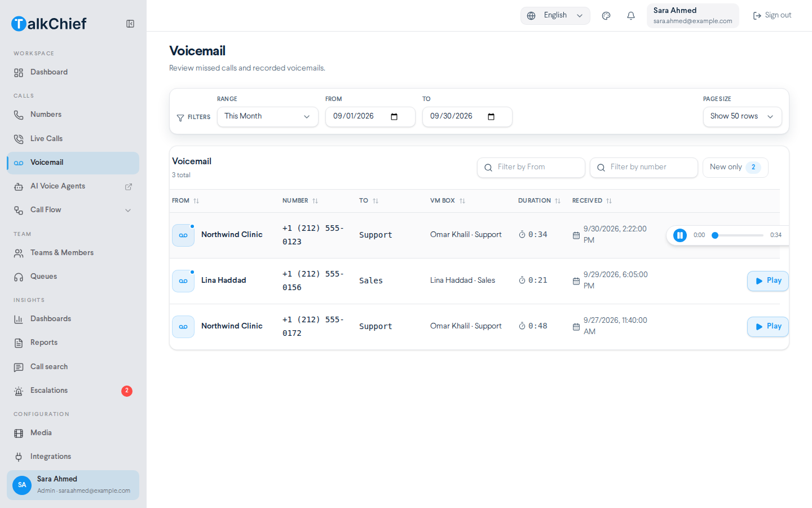
Task: Sign out of the account
Action: point(772,16)
